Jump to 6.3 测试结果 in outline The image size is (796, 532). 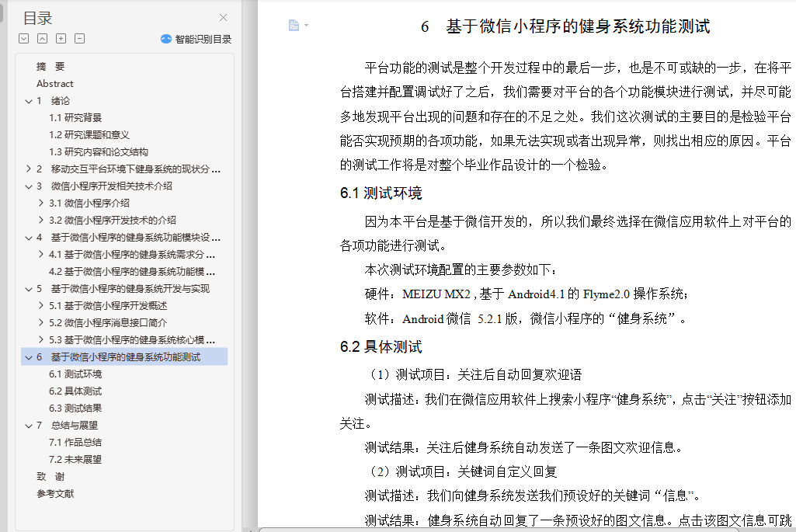(x=75, y=409)
